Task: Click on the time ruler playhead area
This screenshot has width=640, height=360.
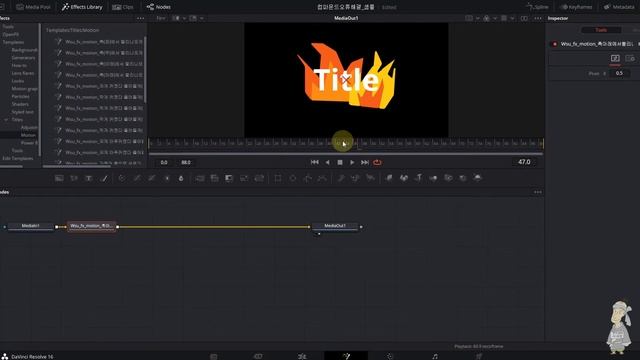Action: click(x=346, y=143)
